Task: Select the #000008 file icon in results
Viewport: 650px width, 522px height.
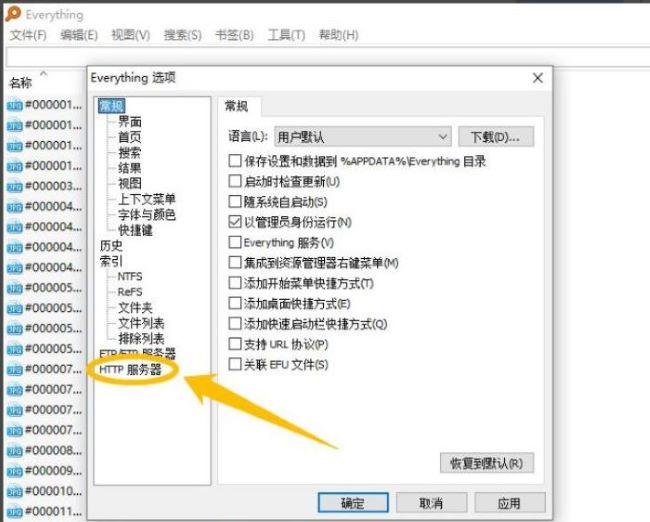Action: pyautogui.click(x=15, y=451)
